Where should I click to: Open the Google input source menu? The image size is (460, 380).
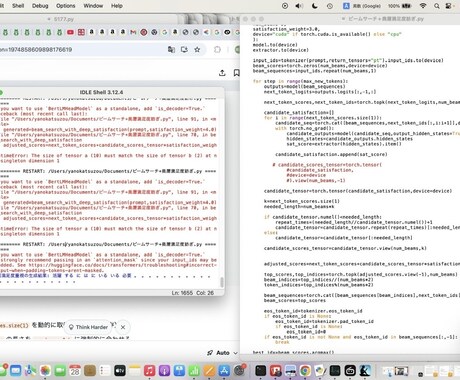[362, 6]
